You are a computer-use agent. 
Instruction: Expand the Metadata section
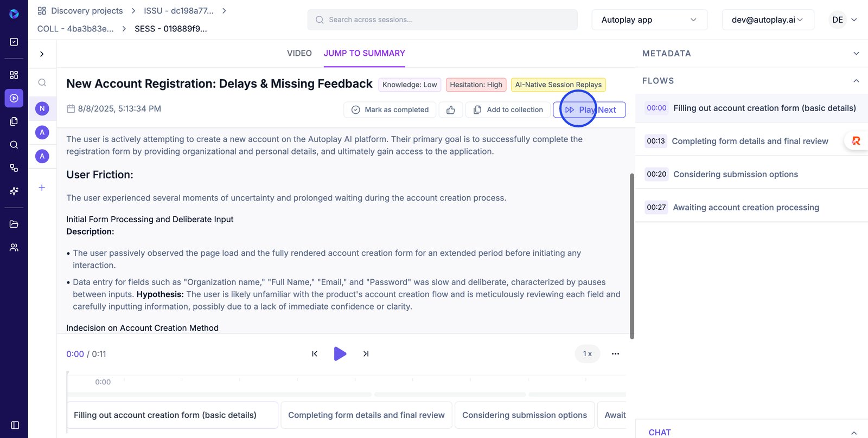coord(856,54)
